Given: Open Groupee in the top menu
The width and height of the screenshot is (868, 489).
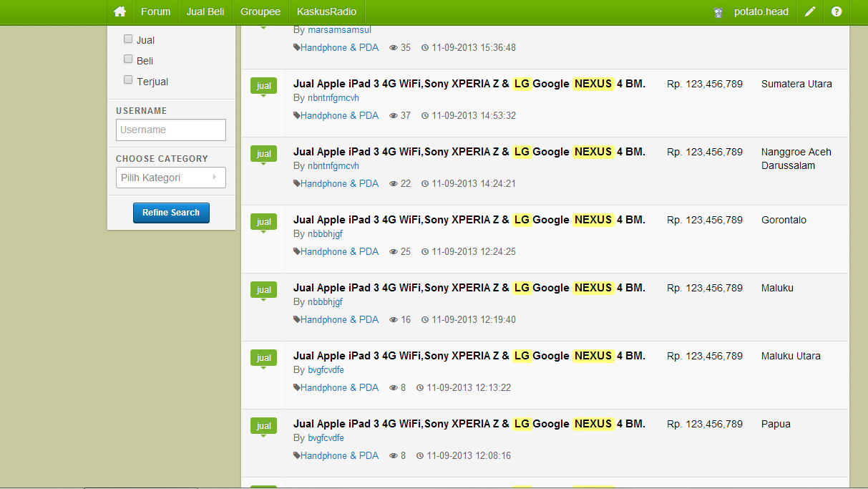Looking at the screenshot, I should (x=260, y=11).
